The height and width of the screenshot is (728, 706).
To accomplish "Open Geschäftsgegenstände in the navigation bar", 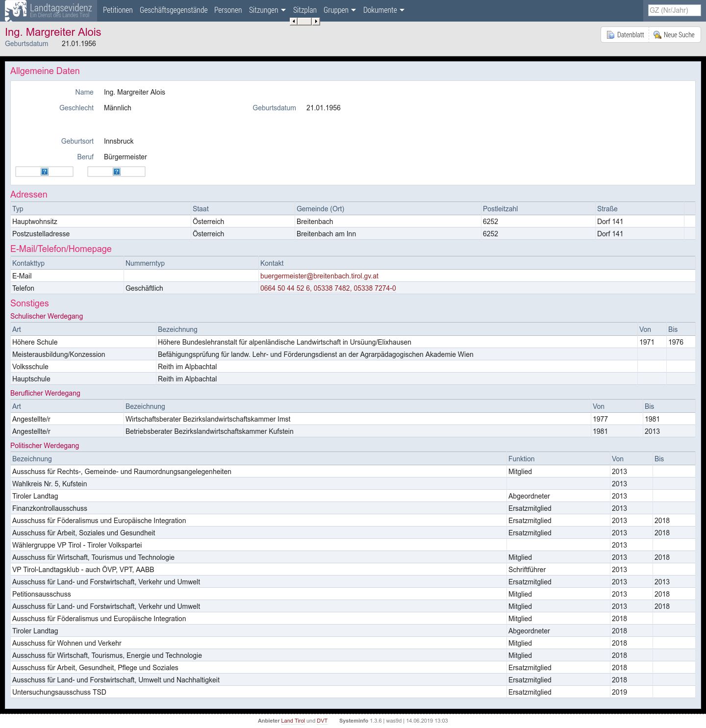I will pos(174,10).
